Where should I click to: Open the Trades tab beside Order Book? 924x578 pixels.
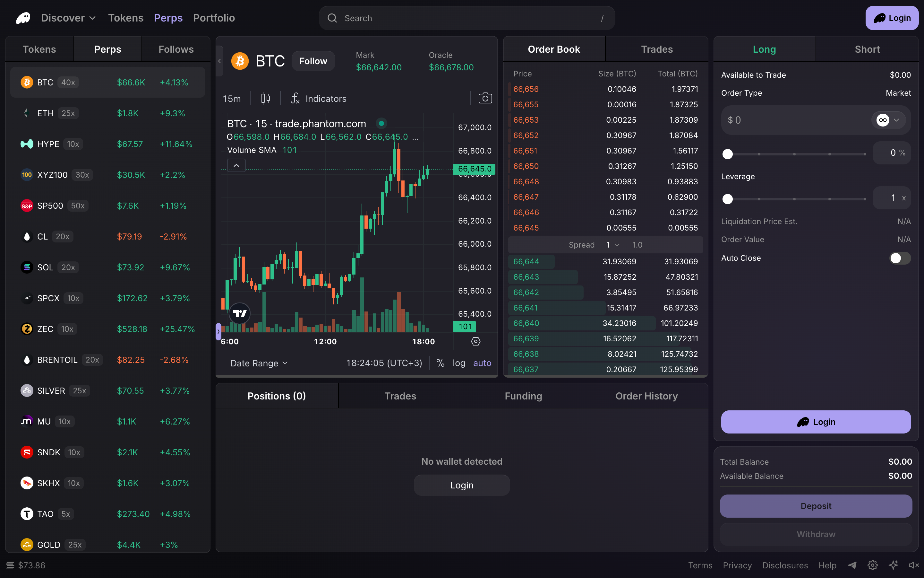[657, 49]
